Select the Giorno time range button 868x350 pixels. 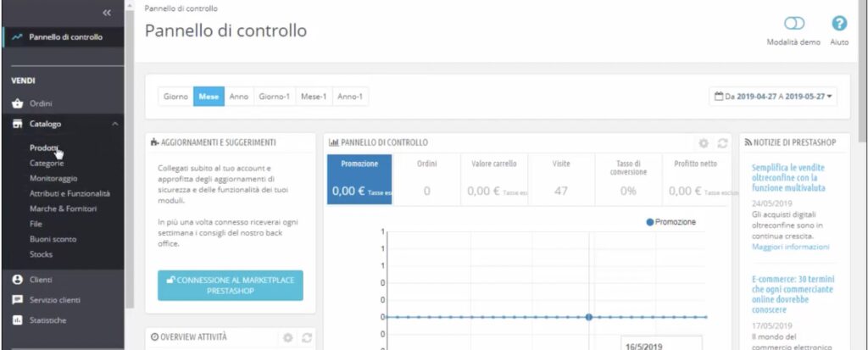coord(175,97)
